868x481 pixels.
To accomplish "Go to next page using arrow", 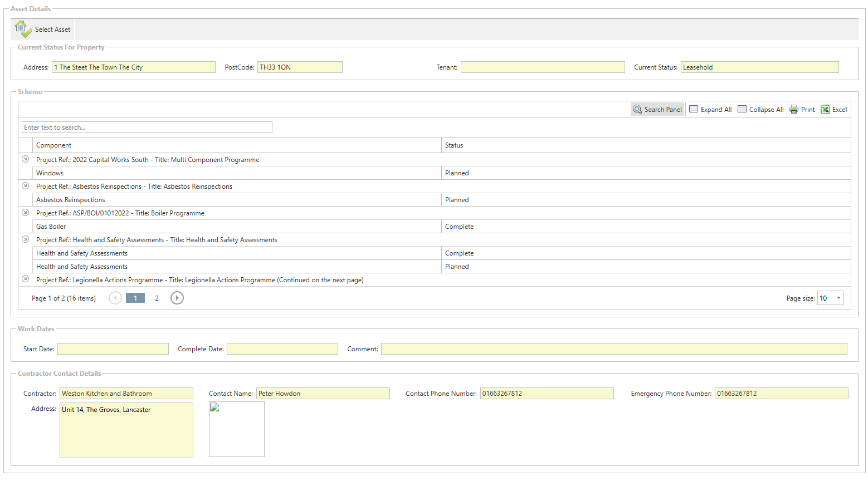I will (177, 298).
